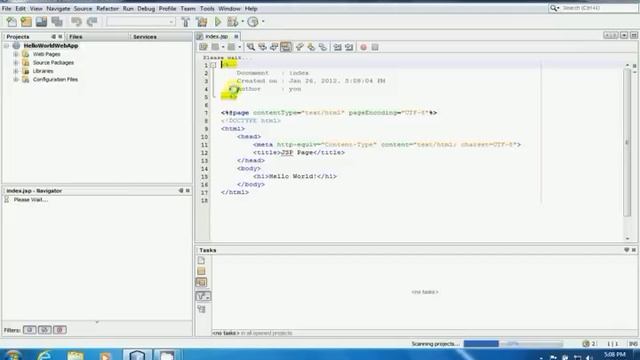640x360 pixels.
Task: Select Source Packages tree row
Action: (x=53, y=62)
